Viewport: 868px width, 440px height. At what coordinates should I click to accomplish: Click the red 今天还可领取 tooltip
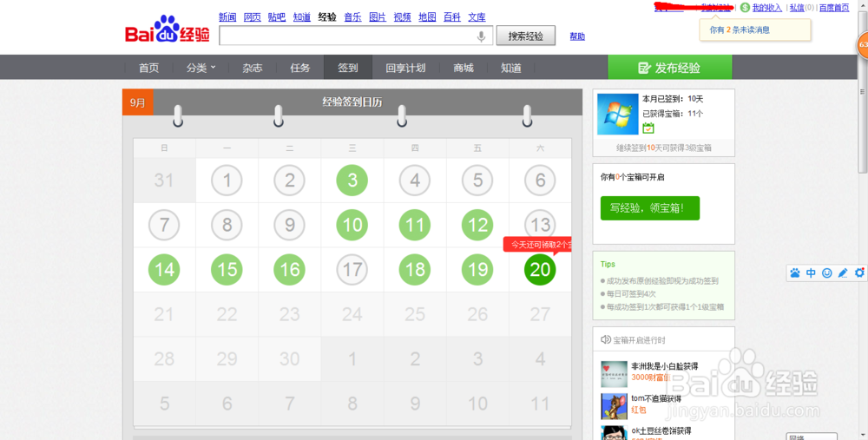pos(537,245)
